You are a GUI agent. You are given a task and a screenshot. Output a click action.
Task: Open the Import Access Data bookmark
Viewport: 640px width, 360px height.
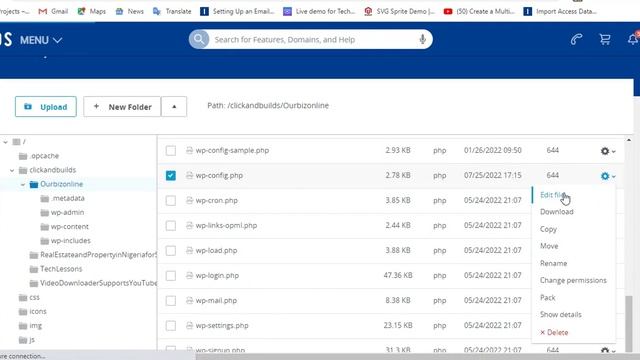click(560, 11)
